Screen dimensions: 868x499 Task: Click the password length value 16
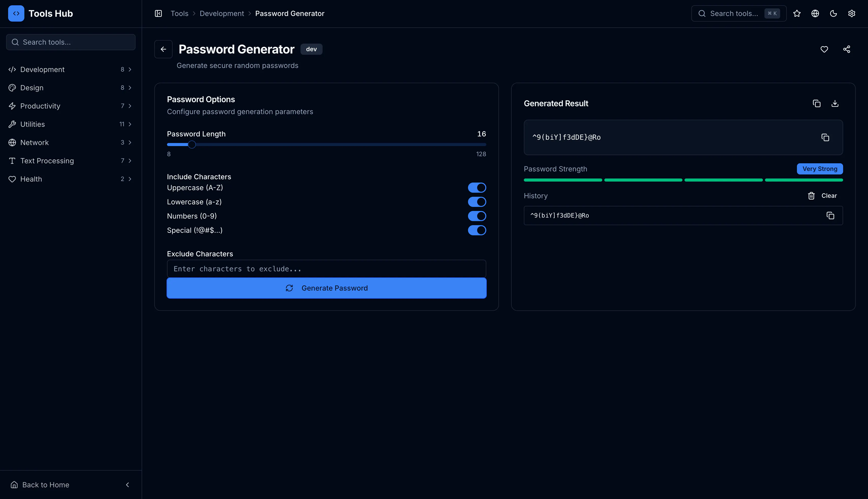click(x=481, y=134)
